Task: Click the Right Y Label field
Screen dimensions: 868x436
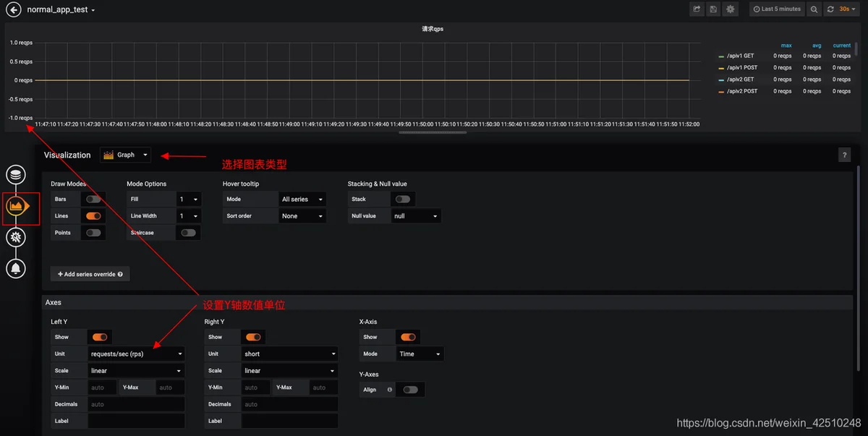Action: (290, 421)
